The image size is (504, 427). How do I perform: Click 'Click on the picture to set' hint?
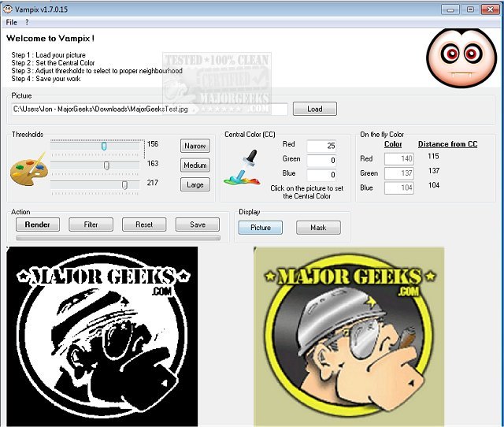(307, 188)
